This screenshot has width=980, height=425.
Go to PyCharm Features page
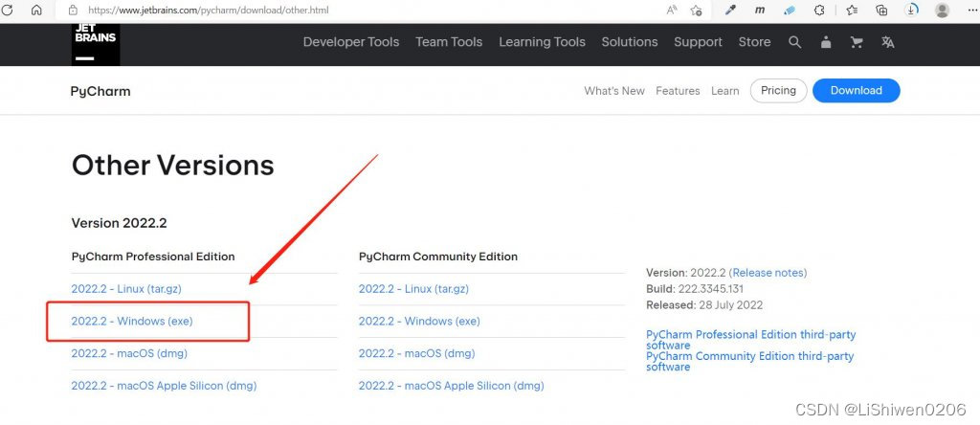[678, 91]
